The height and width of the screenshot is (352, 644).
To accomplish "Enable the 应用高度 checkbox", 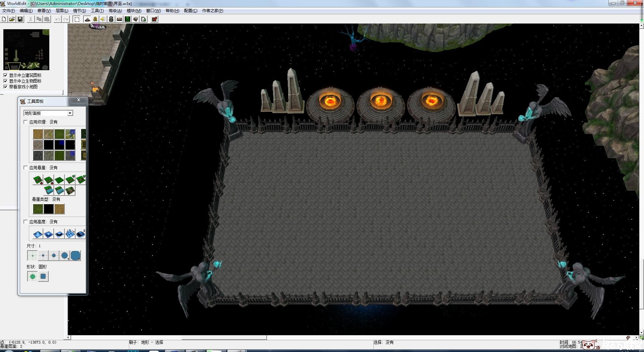I will pyautogui.click(x=26, y=222).
